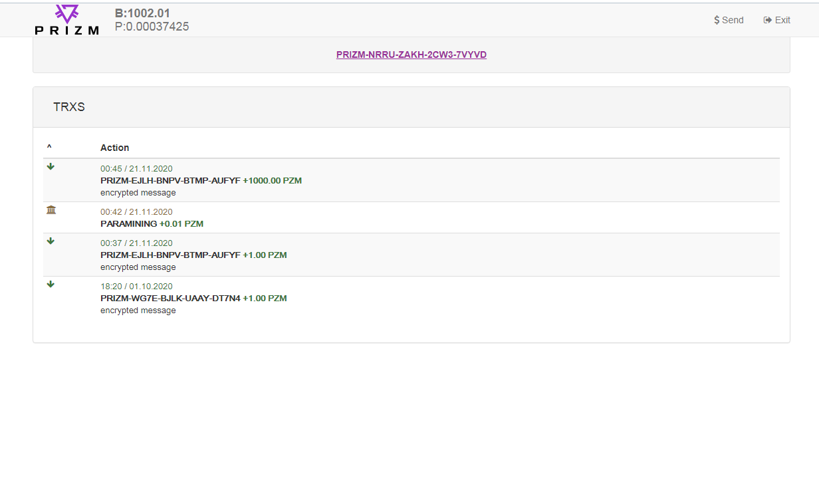Viewport: 819px width, 504px height.
Task: Select timestamp 18:20 / 01.10.2020
Action: coord(136,287)
